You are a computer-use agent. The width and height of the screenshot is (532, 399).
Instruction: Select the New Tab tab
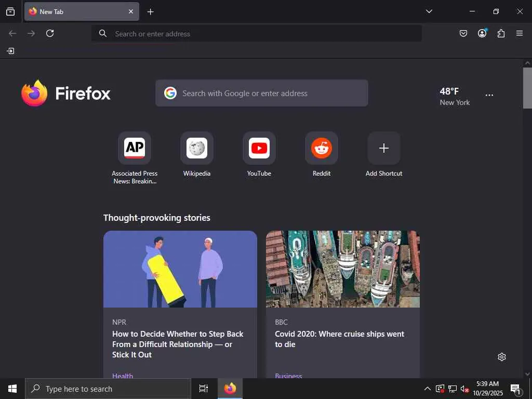tap(82, 11)
